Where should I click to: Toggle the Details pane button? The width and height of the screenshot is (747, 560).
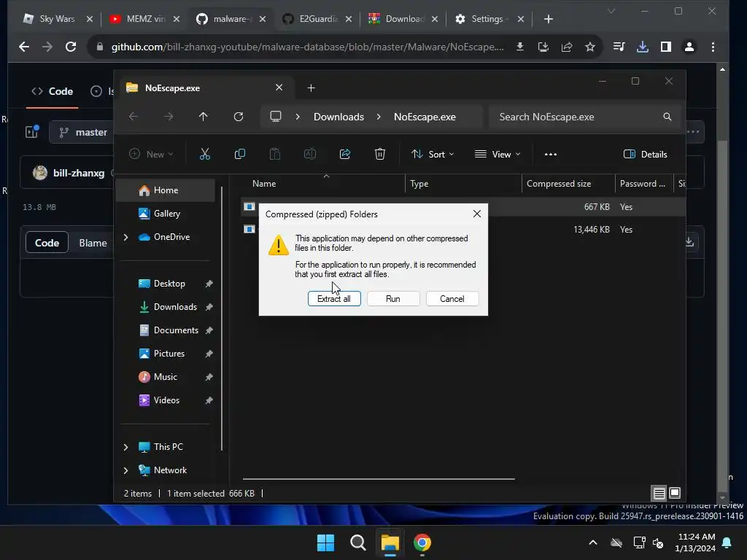coord(646,154)
